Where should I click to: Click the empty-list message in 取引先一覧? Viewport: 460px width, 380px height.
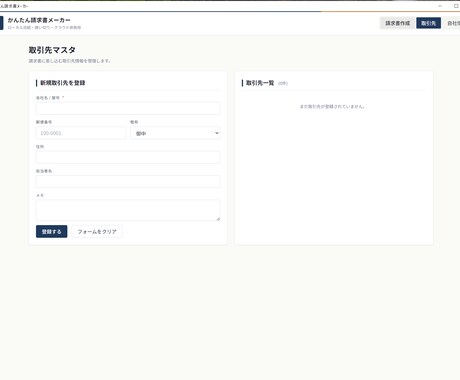332,107
